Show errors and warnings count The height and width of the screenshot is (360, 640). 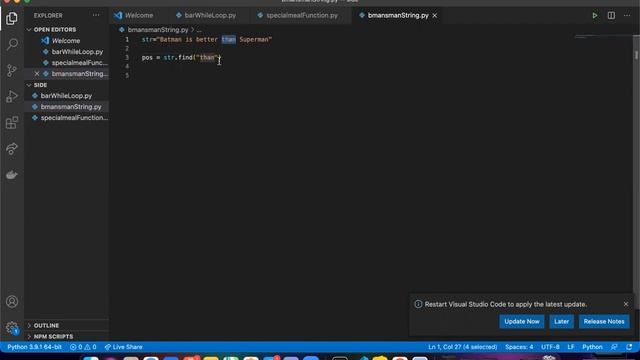(x=83, y=347)
